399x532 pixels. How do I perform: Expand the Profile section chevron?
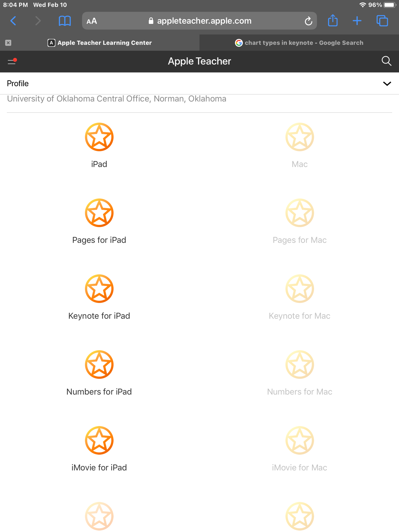tap(387, 84)
